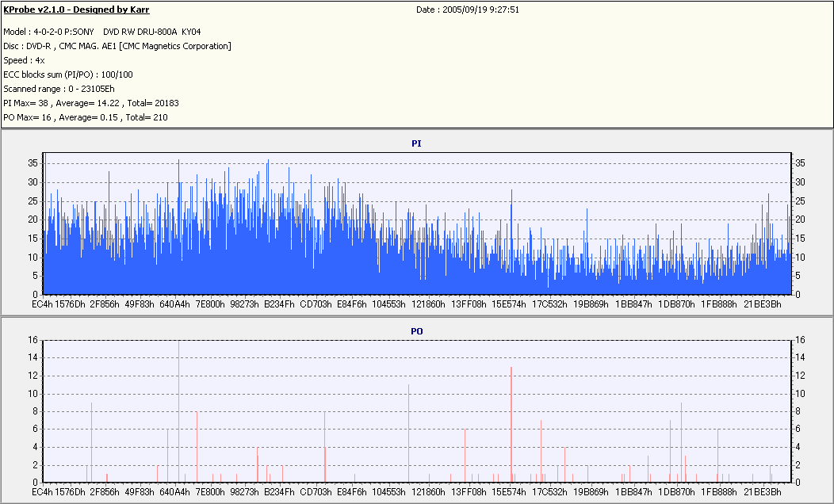Click the KProbe v2.1.0 header title
Image resolution: width=834 pixels, height=504 pixels.
coord(76,10)
